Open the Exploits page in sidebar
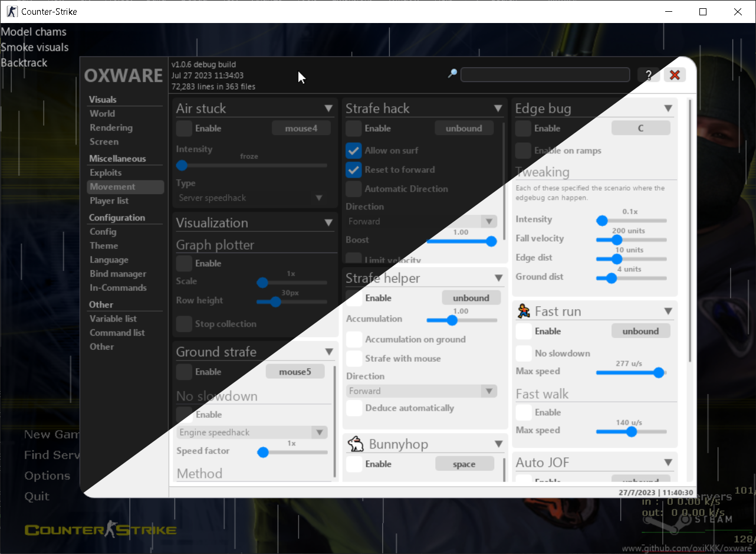 point(106,173)
